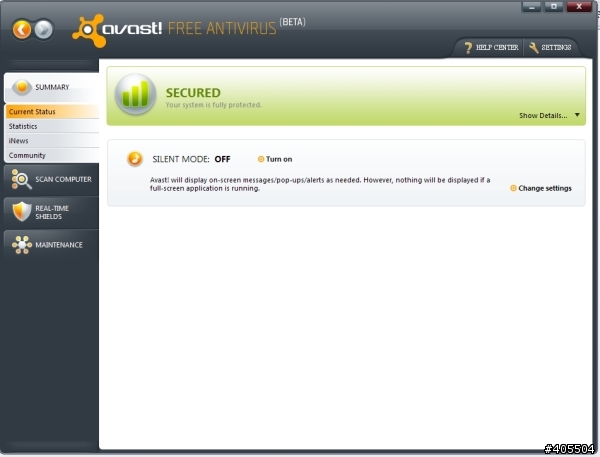The image size is (600, 457).
Task: Click the Settings wrench icon
Action: pos(533,47)
